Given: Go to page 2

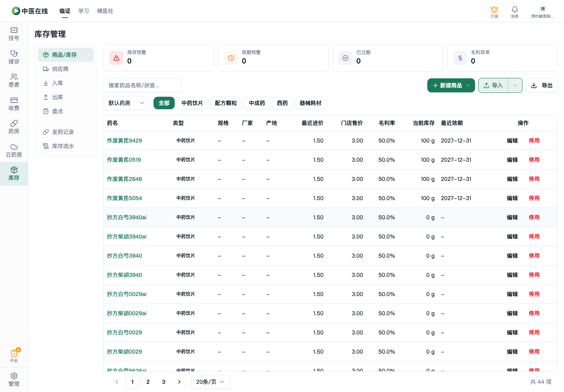Looking at the screenshot, I should 148,382.
